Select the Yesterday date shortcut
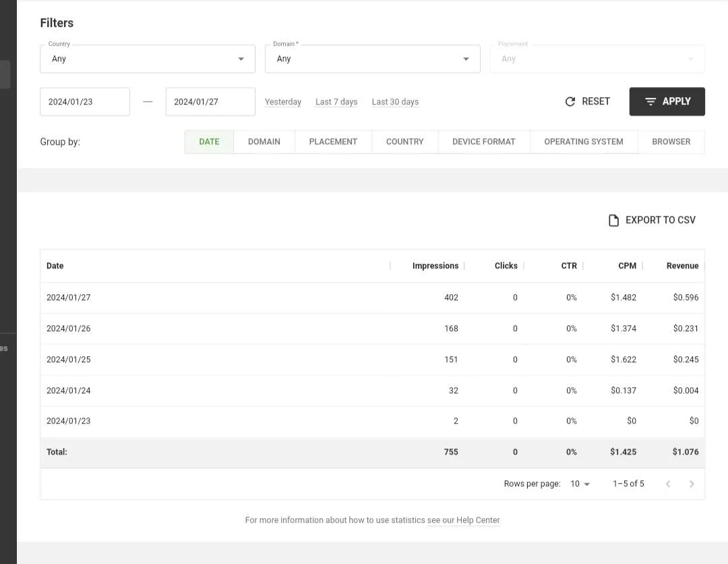Viewport: 728px width, 564px height. 282,102
